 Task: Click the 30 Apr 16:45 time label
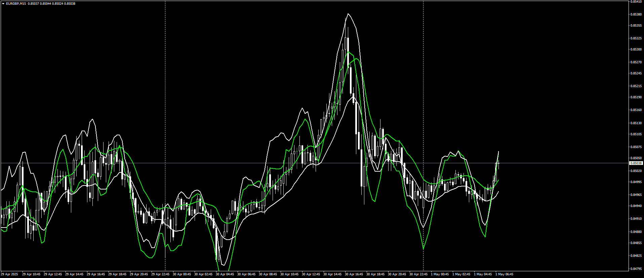click(x=354, y=274)
